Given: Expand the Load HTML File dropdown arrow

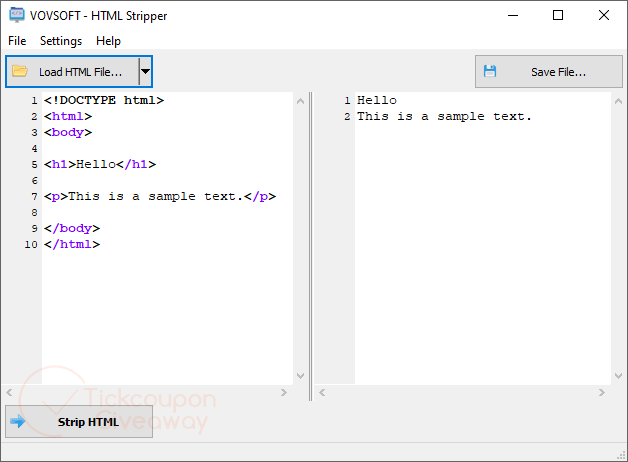Looking at the screenshot, I should point(145,72).
